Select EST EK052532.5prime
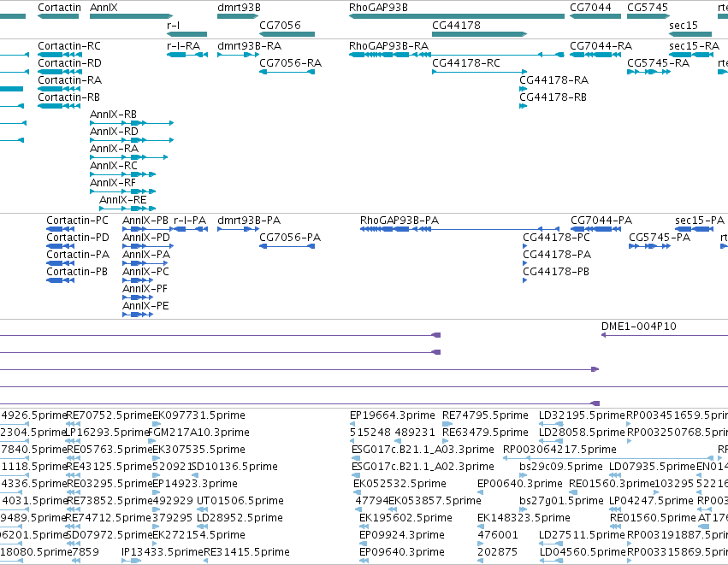Screen dimensions: 728x565 pyautogui.click(x=358, y=492)
